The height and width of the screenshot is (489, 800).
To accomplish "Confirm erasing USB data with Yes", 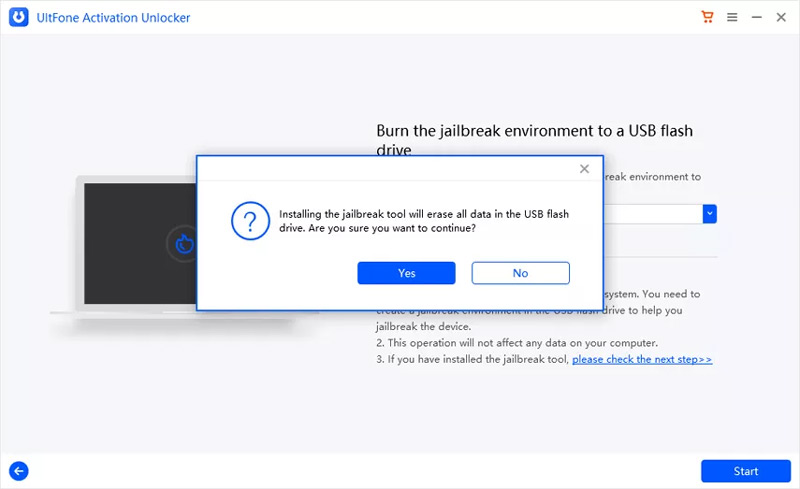I will (x=406, y=273).
